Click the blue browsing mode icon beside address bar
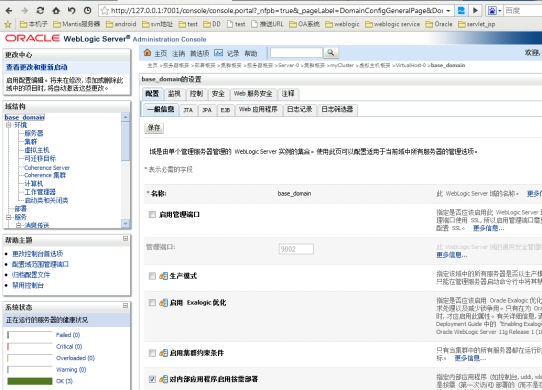Screen dimensions: 542x390 click(461, 11)
